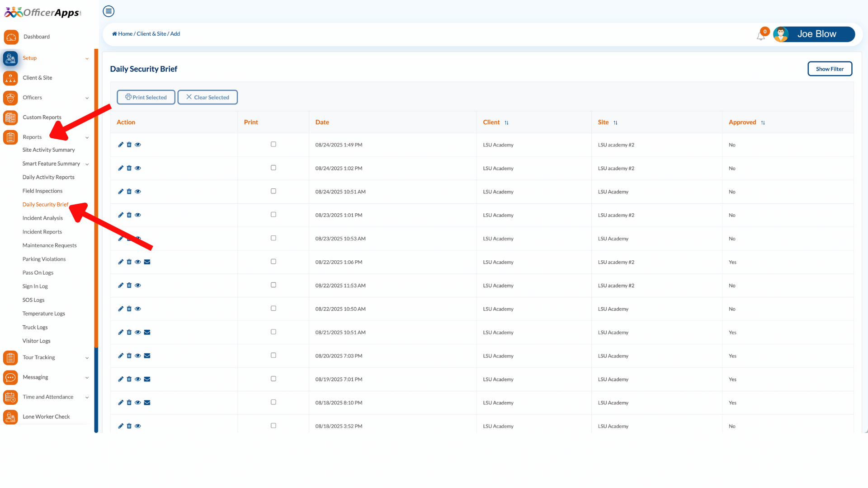
Task: Click the Show Filter button
Action: click(x=830, y=69)
